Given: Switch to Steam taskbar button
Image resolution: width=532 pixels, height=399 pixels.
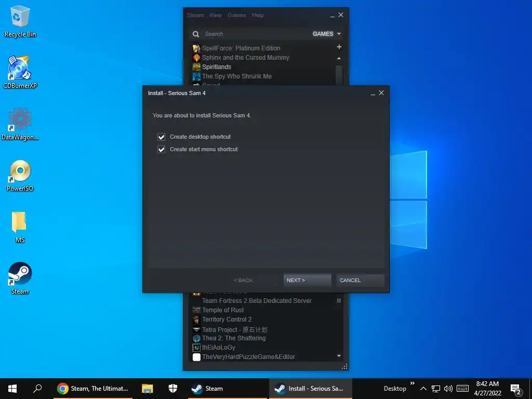Looking at the screenshot, I should pos(228,389).
